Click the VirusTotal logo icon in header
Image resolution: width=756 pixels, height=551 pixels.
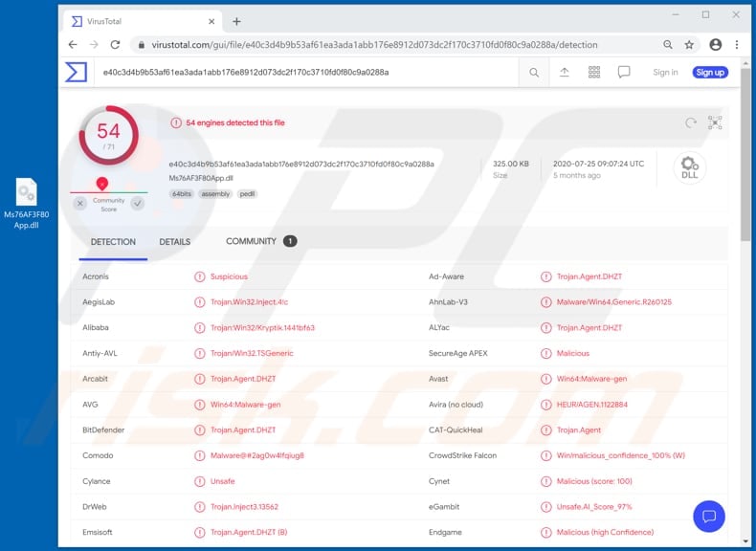pos(77,73)
